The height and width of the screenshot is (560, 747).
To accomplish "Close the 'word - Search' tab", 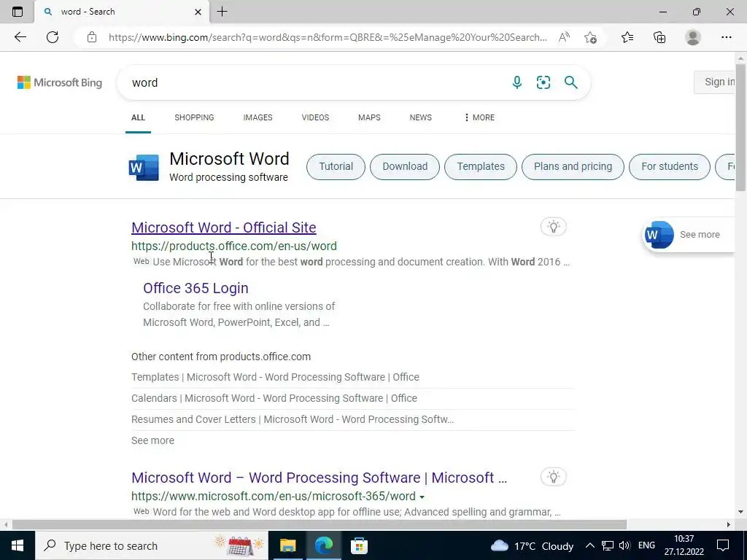I will coord(198,12).
